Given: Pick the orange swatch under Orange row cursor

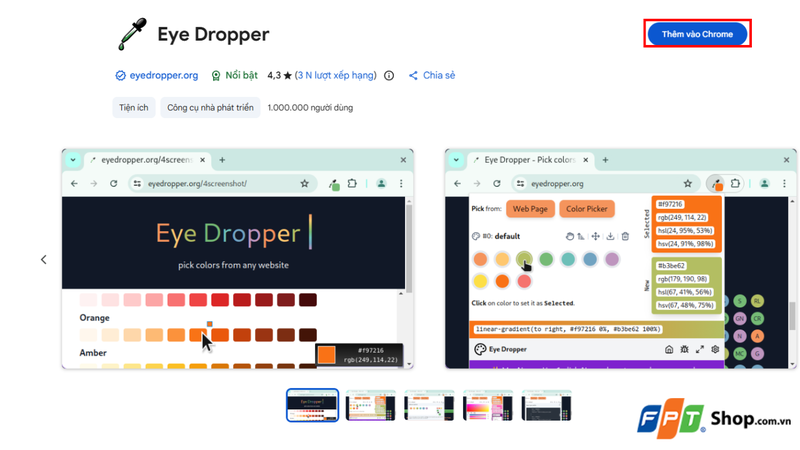Looking at the screenshot, I should (x=198, y=335).
